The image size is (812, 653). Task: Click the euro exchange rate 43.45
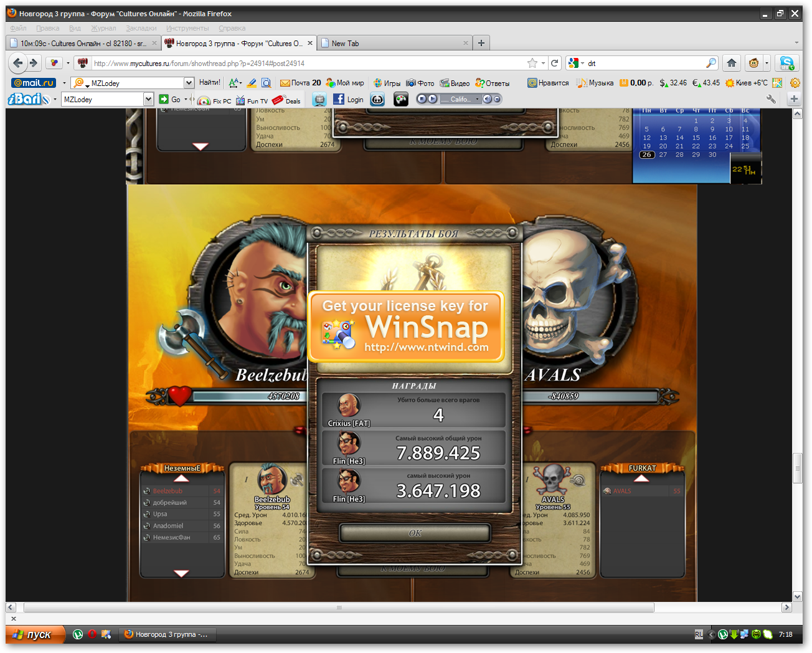point(706,83)
